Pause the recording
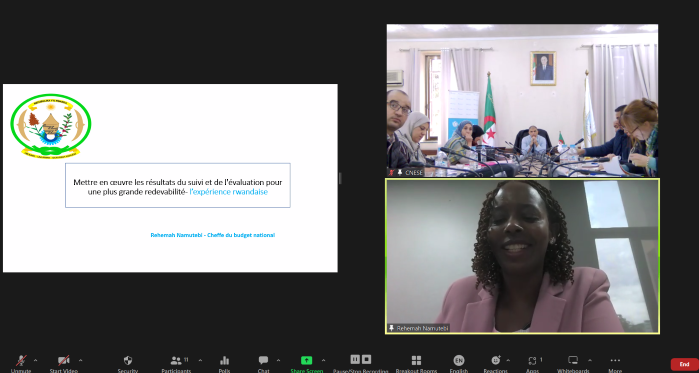699x373 pixels. coord(355,359)
